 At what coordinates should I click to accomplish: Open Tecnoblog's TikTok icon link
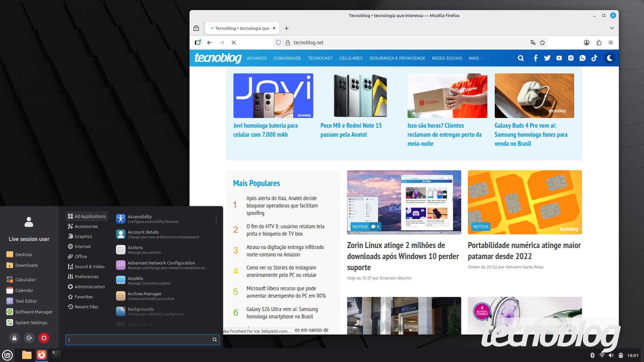tap(594, 58)
